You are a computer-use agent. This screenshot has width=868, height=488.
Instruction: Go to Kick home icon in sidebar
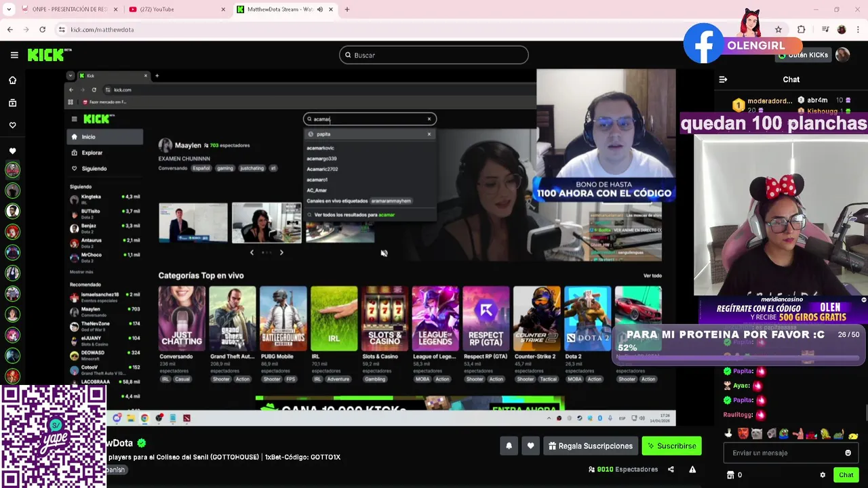pyautogui.click(x=12, y=80)
